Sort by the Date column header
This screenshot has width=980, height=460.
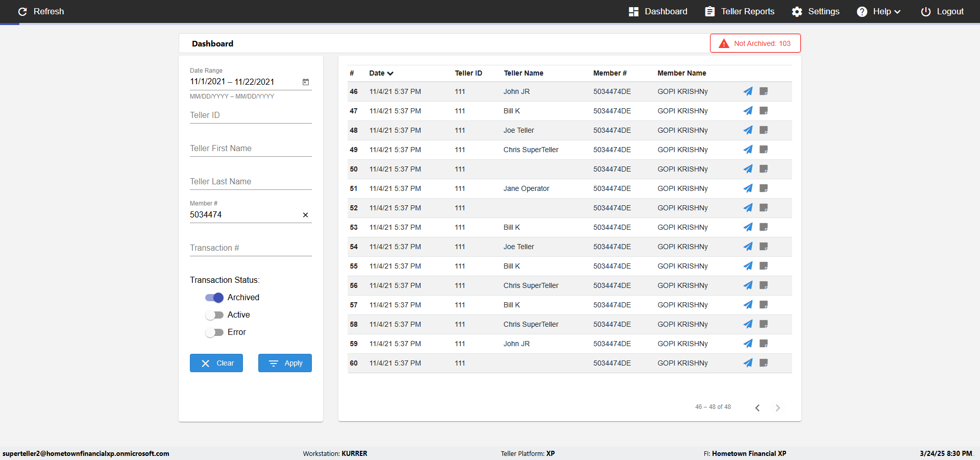381,73
